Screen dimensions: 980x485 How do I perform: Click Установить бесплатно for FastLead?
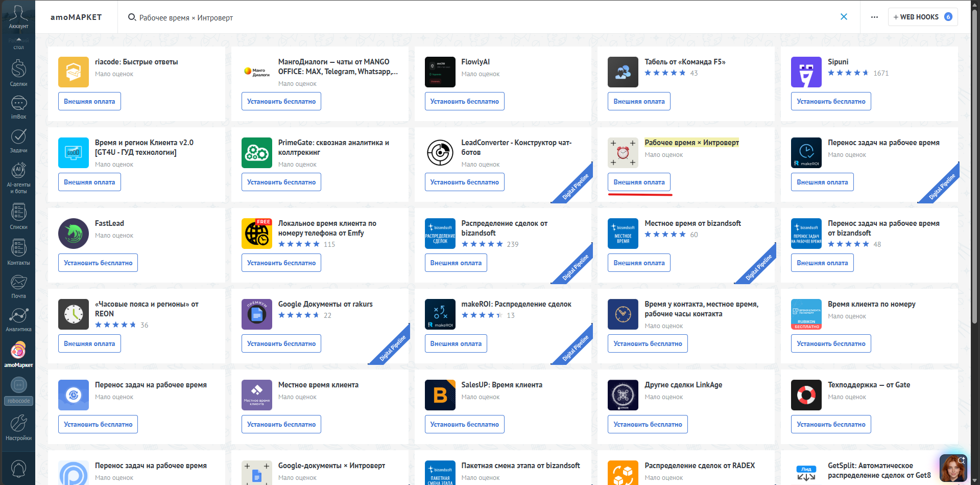pyautogui.click(x=98, y=263)
